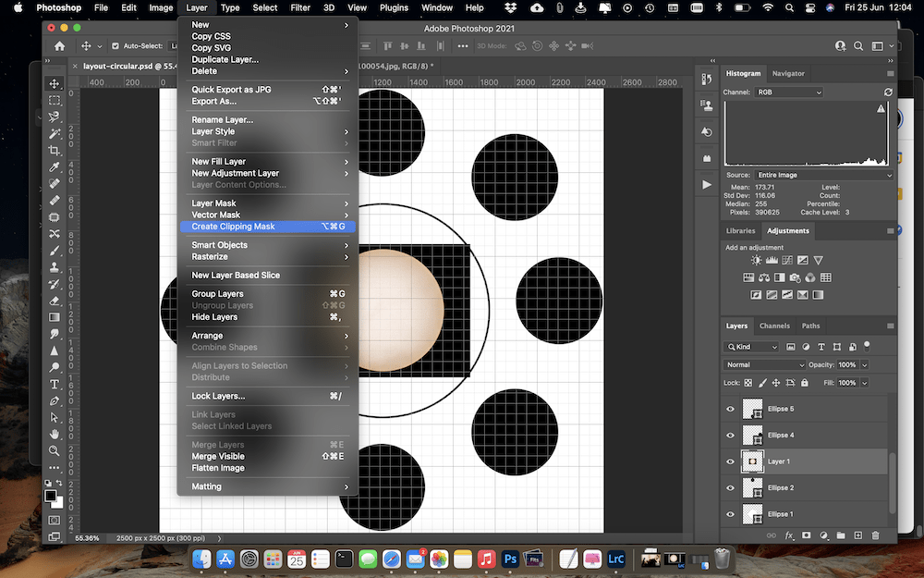Toggle layer filtering switch on or off
Screen dimensions: 924x578
(x=867, y=346)
